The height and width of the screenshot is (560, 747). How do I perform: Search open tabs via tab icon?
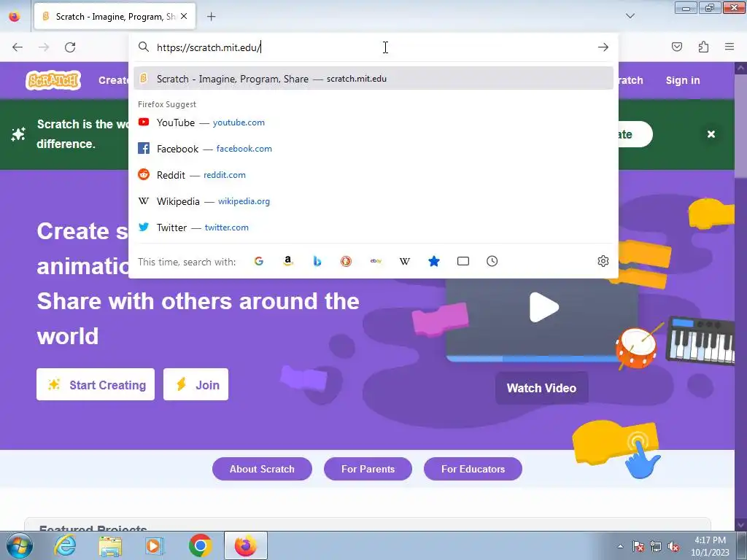(x=463, y=261)
